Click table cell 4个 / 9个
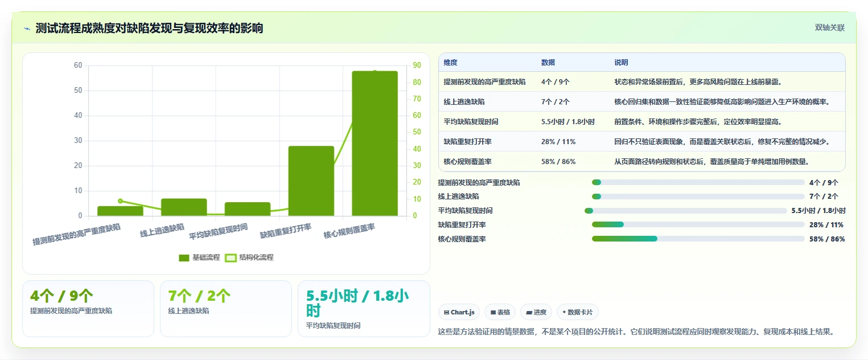Image resolution: width=868 pixels, height=360 pixels. point(556,82)
